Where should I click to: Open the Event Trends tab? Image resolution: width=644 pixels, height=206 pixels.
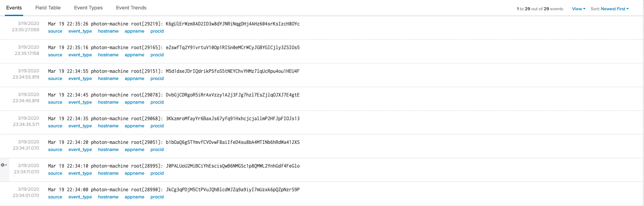(131, 8)
